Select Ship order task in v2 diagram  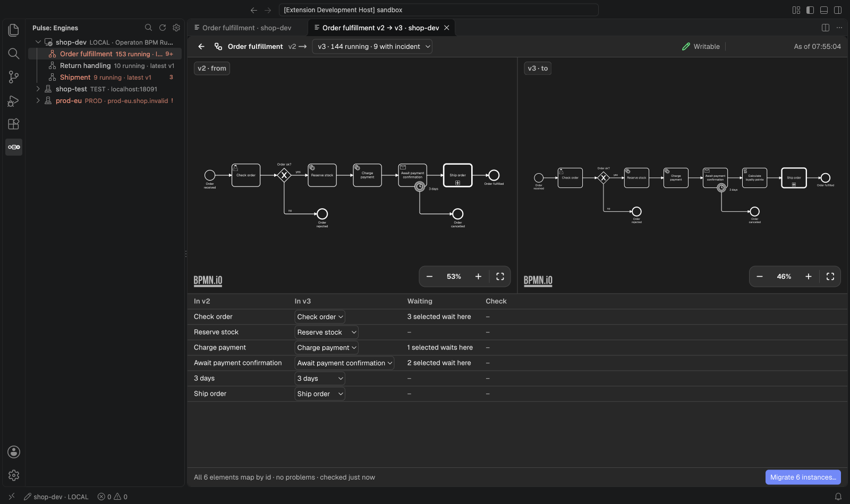pos(457,175)
